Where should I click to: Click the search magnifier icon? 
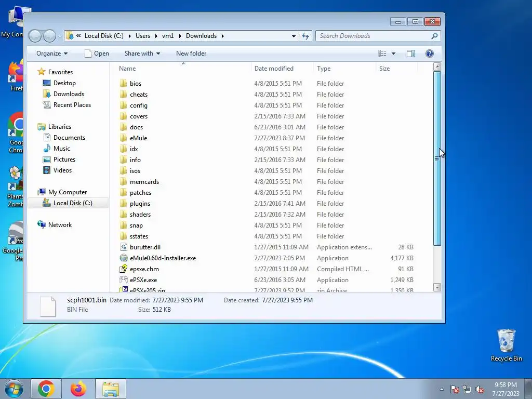pos(434,36)
